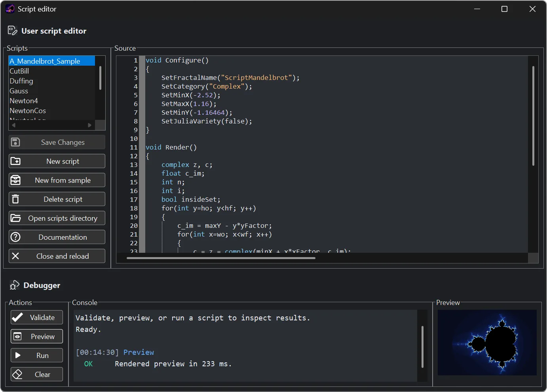Click the Close and reload X icon

click(15, 256)
